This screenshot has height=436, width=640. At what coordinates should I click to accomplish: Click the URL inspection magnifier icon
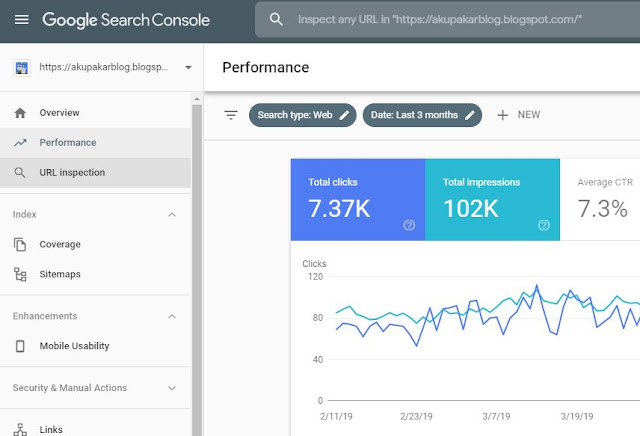tap(20, 173)
